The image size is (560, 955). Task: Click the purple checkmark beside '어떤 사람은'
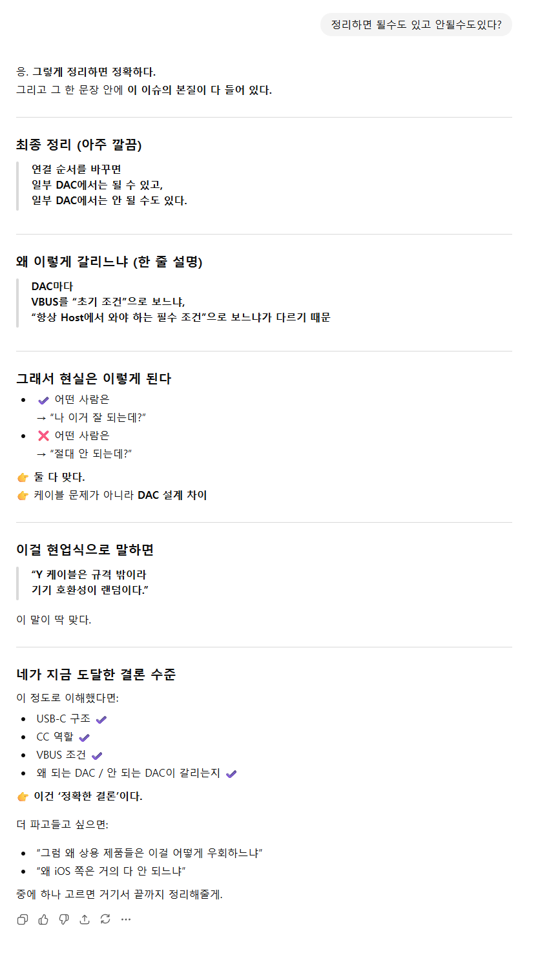[x=43, y=400]
